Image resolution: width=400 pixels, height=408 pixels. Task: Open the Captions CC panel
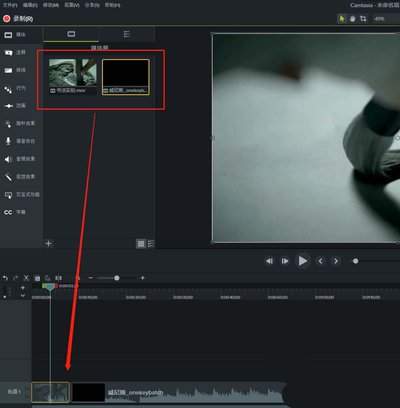[15, 212]
